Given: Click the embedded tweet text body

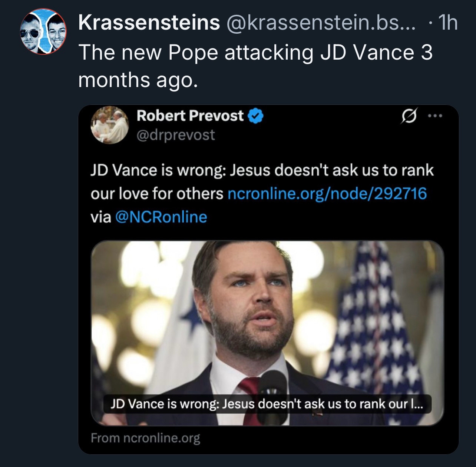Looking at the screenshot, I should pos(262,193).
